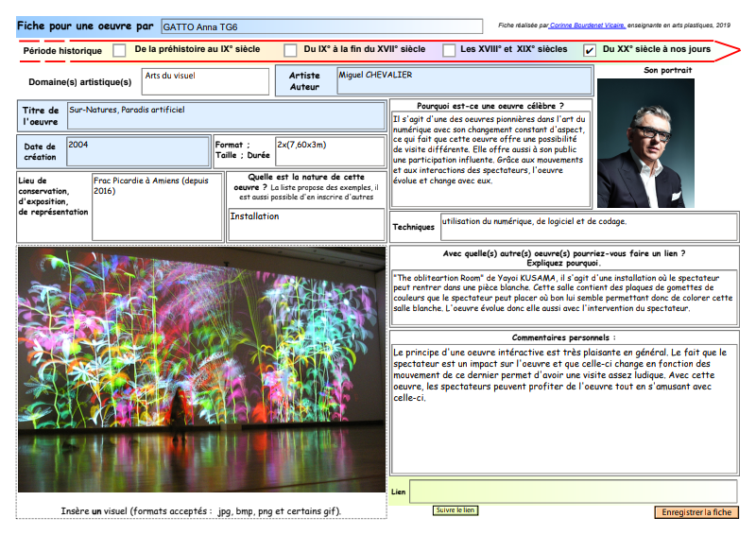Open the Corinne Bourdenet Vicaire author link

coord(588,25)
